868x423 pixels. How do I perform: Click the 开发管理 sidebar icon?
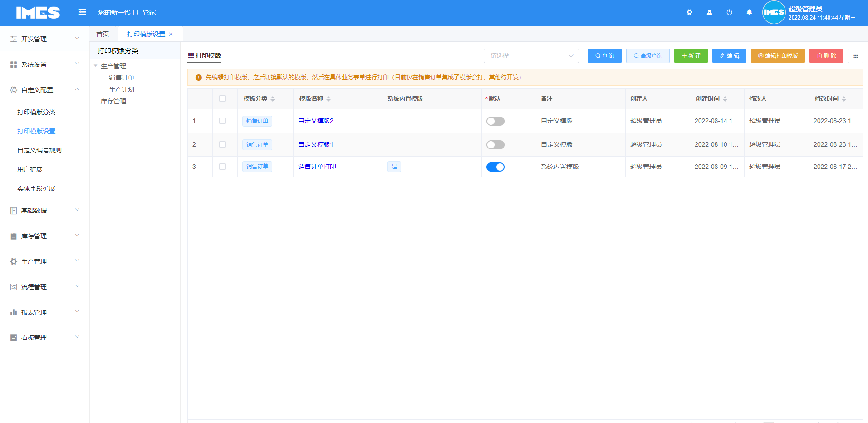14,39
